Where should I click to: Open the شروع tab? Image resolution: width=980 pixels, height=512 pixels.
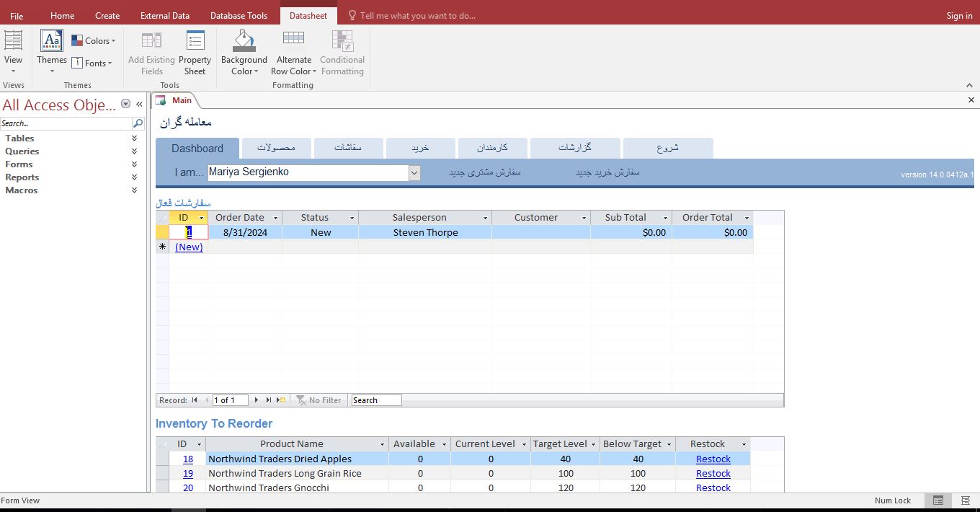[668, 148]
